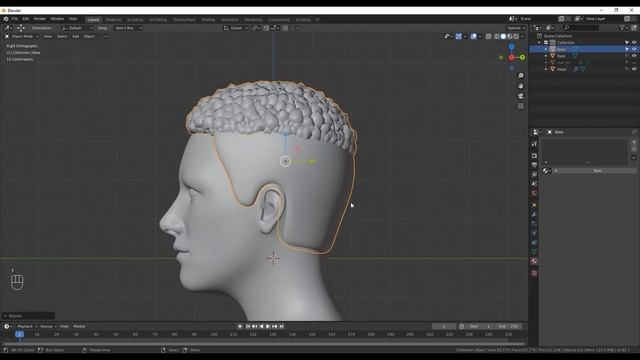
Task: Play the animation forward
Action: [268, 327]
